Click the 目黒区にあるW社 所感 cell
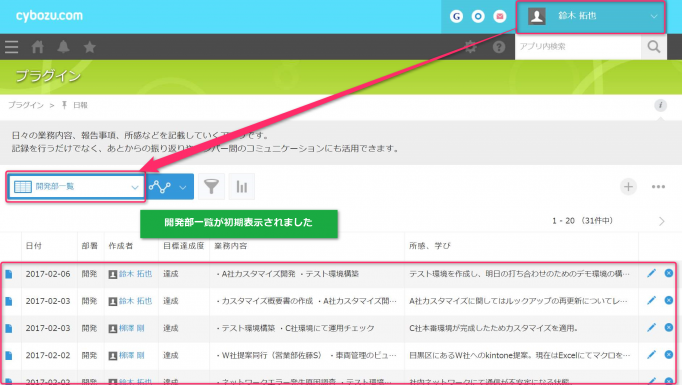 [521, 355]
